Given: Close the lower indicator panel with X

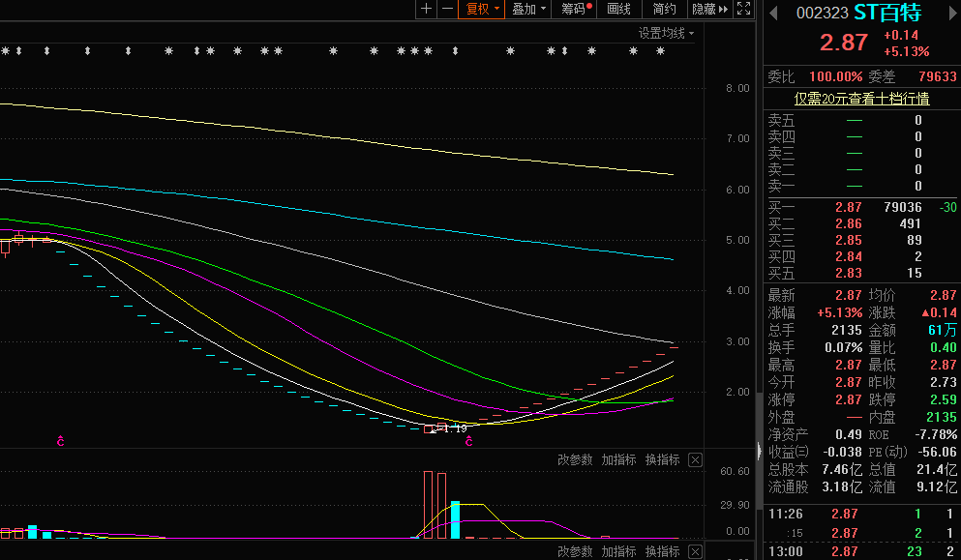Looking at the screenshot, I should pyautogui.click(x=695, y=551).
